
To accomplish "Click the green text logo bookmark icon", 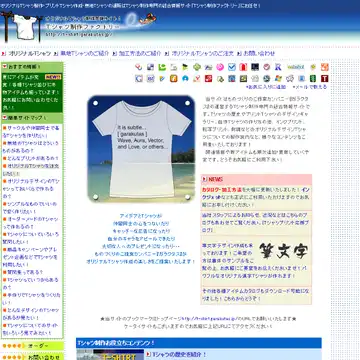I will (296, 67).
